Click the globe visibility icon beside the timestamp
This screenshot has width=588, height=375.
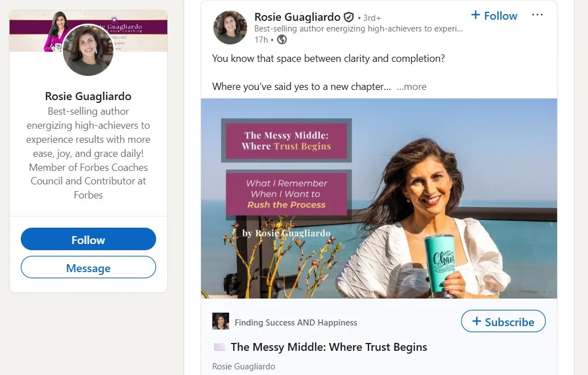pos(281,39)
